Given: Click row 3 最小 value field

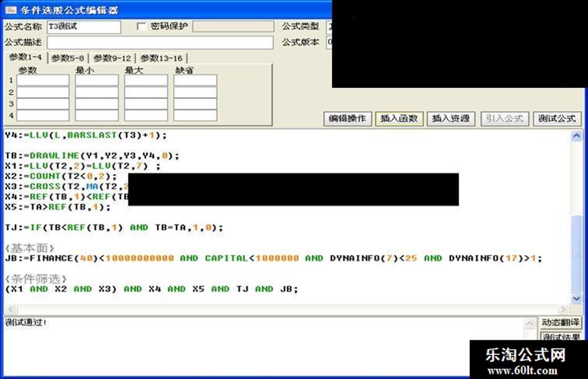Looking at the screenshot, I should point(96,104).
